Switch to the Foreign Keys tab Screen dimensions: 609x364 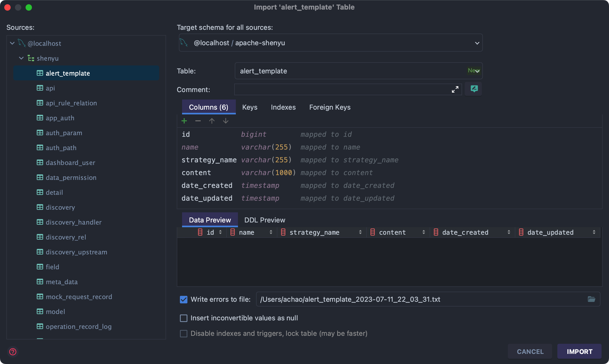[x=330, y=107]
